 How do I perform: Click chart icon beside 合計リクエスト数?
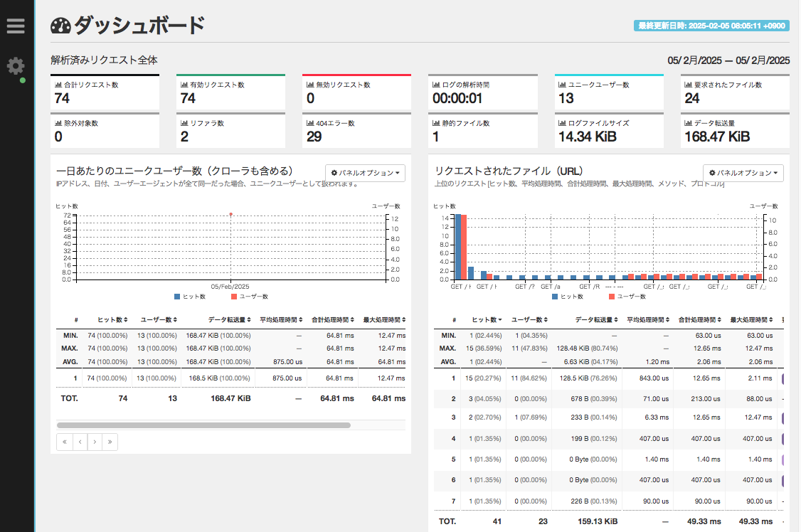tap(58, 85)
